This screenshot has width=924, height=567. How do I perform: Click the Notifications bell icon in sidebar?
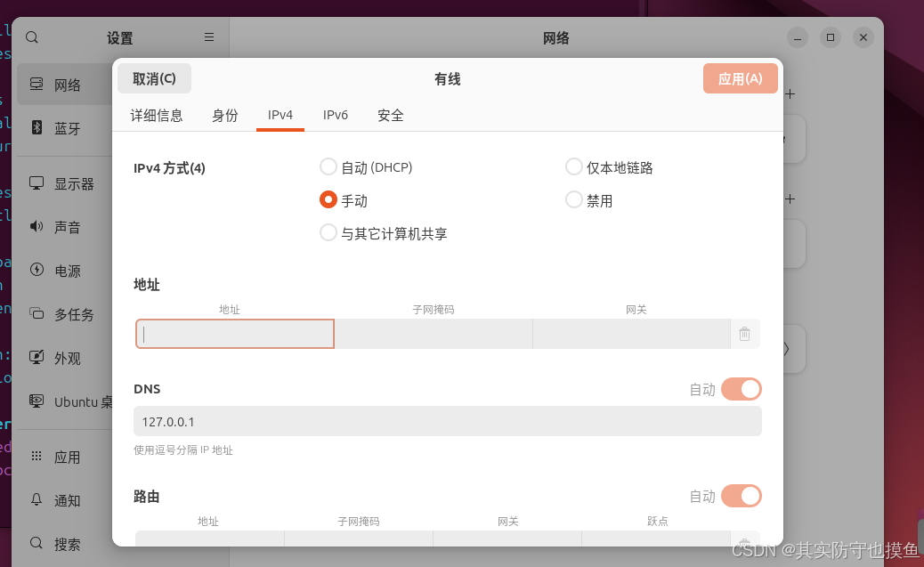[x=36, y=500]
